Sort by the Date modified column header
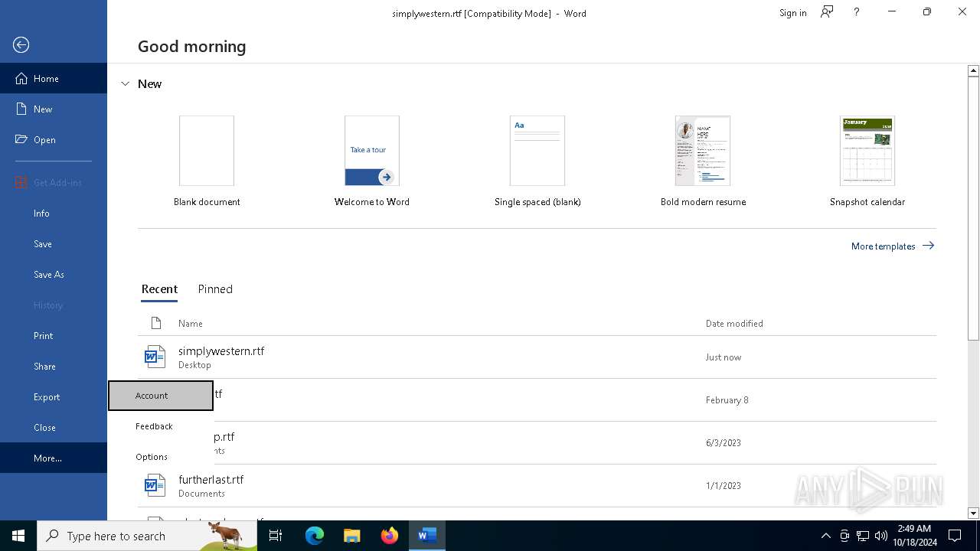 pos(734,324)
